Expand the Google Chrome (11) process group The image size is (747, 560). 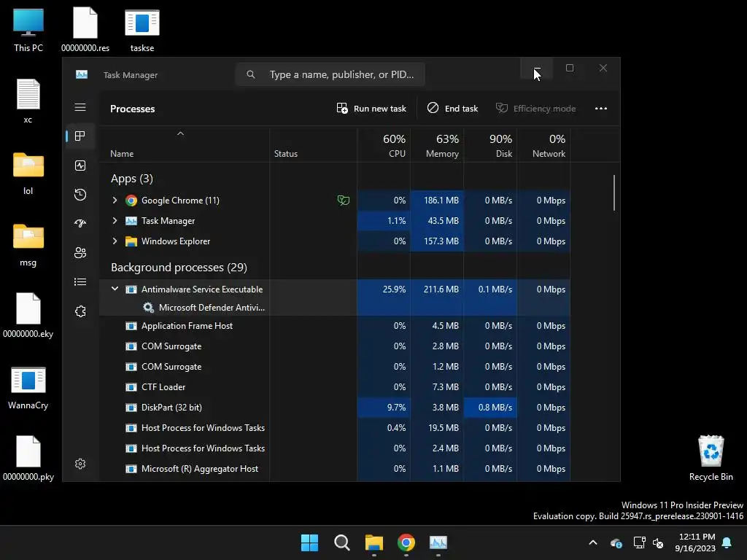coord(115,201)
